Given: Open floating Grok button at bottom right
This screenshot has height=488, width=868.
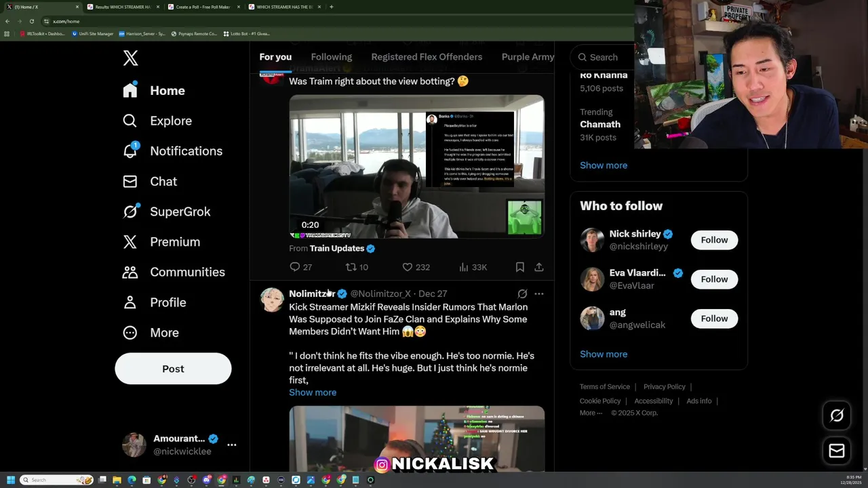Looking at the screenshot, I should [837, 415].
